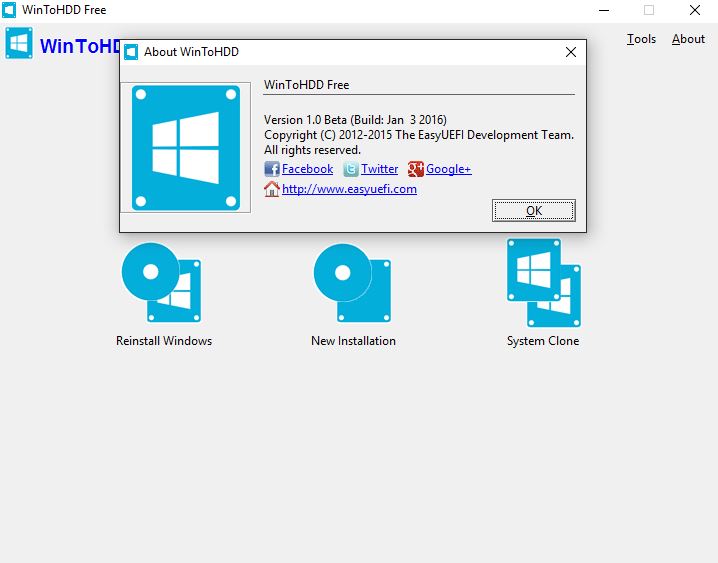The image size is (718, 563).
Task: Click the System Clone label
Action: pos(543,341)
